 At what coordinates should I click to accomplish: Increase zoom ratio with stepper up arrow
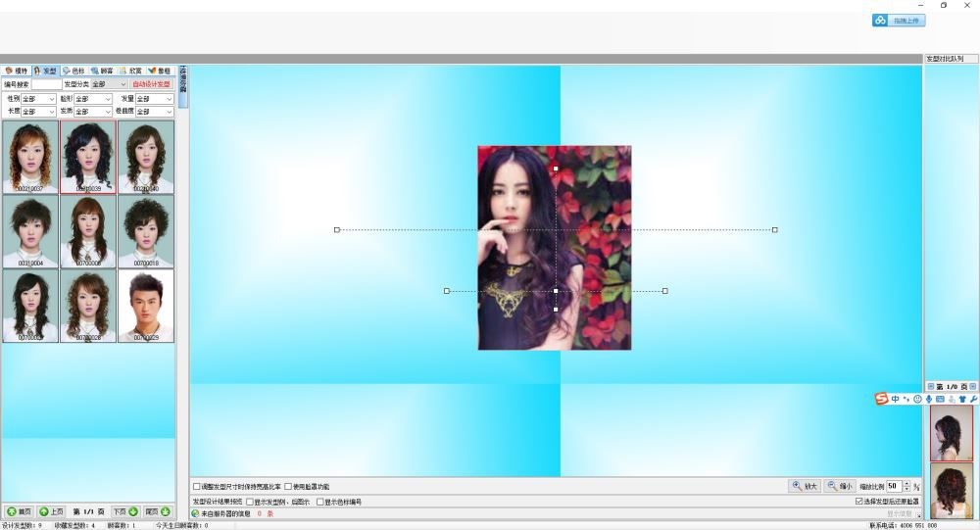(906, 483)
